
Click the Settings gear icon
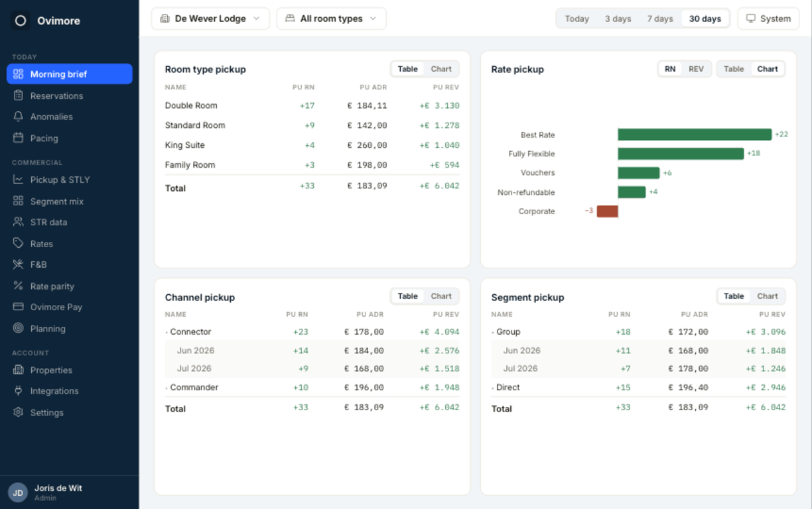click(x=18, y=412)
